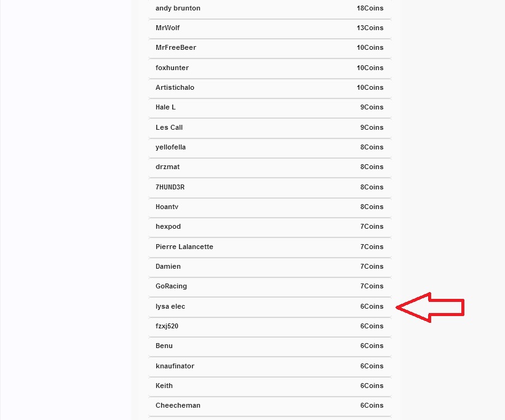The image size is (505, 420).
Task: Select the lysa elec username
Action: [170, 307]
